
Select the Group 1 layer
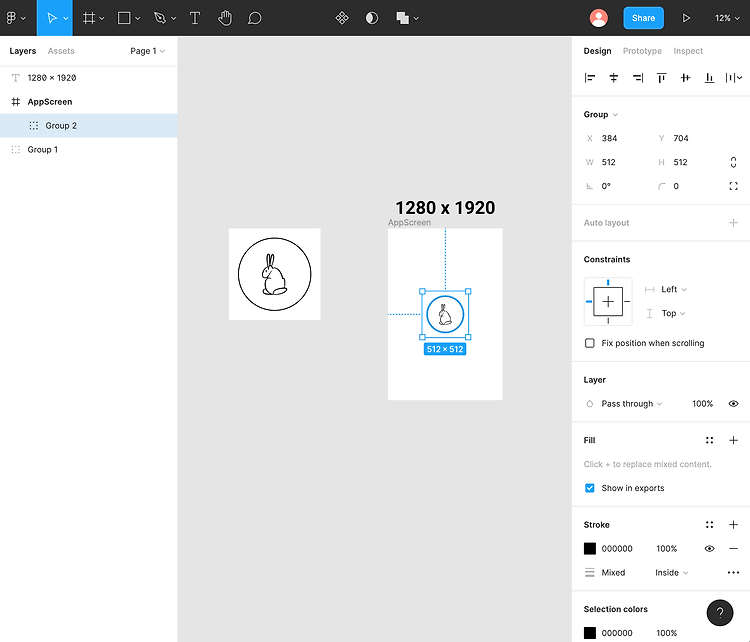[89, 149]
